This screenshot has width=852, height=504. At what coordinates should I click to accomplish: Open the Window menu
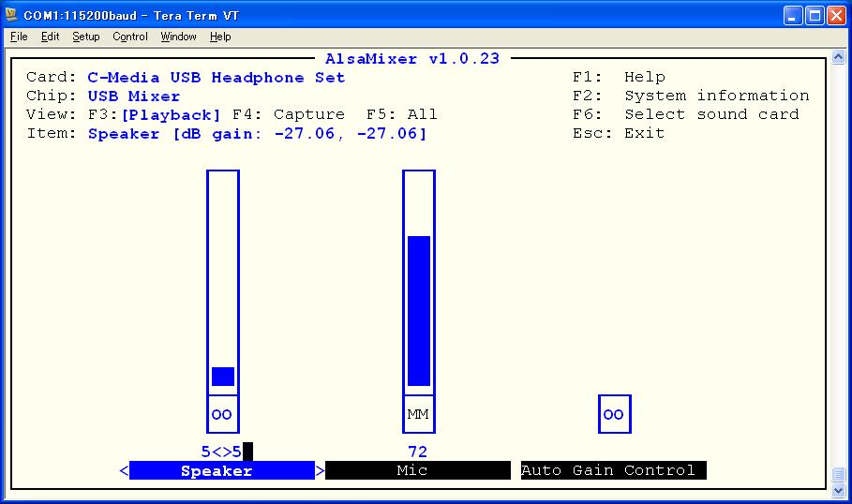coord(178,37)
